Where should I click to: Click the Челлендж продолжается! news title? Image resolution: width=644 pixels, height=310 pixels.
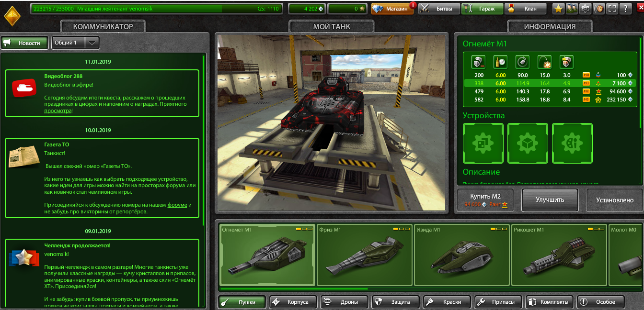[77, 245]
